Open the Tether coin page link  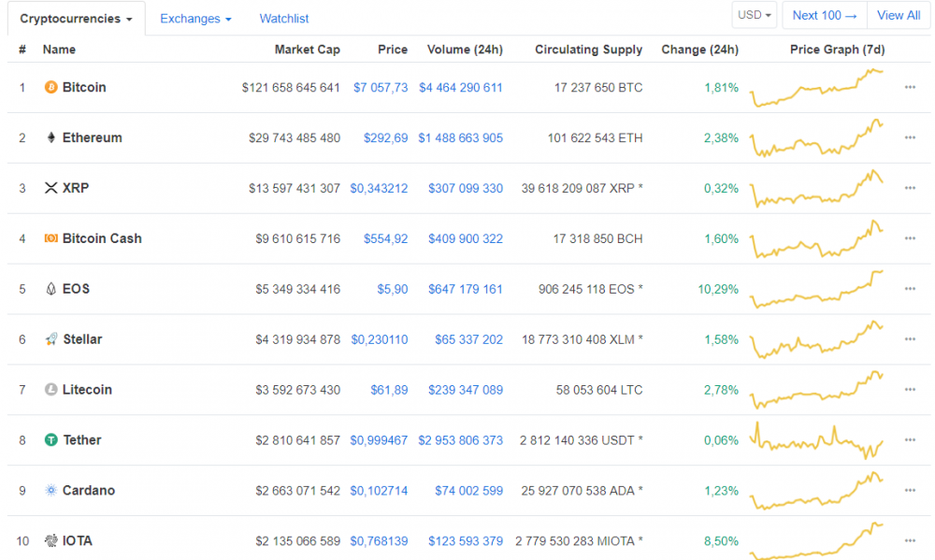[x=81, y=440]
